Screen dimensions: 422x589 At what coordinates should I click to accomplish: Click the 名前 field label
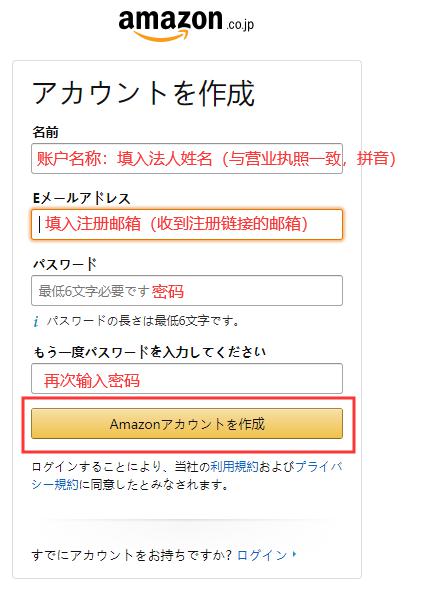[45, 132]
